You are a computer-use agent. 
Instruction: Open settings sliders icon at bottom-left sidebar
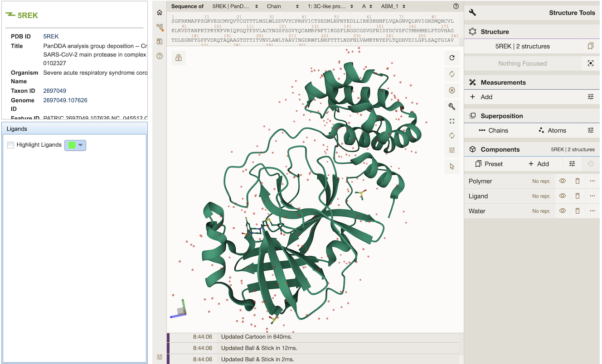coord(160,357)
